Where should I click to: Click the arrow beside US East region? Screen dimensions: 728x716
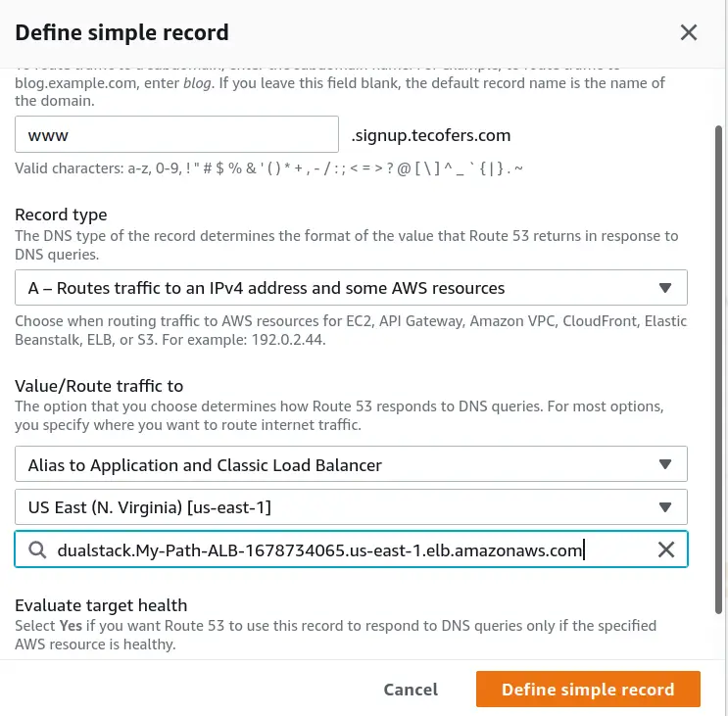[x=665, y=507]
